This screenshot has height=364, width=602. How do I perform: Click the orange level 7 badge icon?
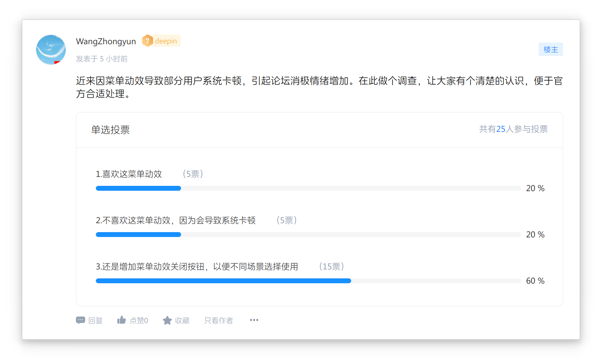(x=147, y=41)
